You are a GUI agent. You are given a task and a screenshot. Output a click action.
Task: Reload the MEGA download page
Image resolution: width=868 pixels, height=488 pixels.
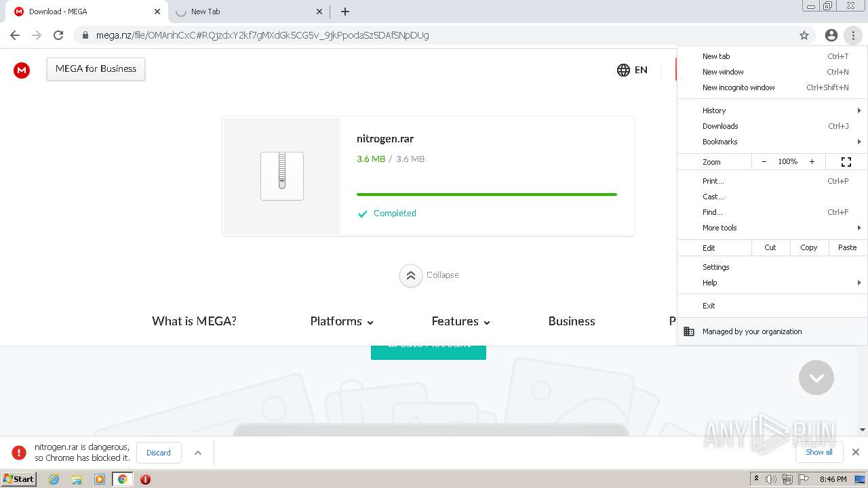tap(58, 35)
